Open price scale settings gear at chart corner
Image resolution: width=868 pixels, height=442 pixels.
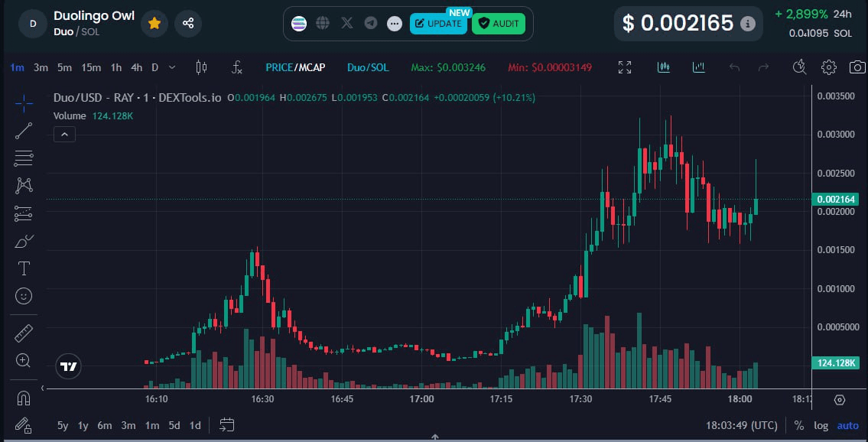click(840, 399)
